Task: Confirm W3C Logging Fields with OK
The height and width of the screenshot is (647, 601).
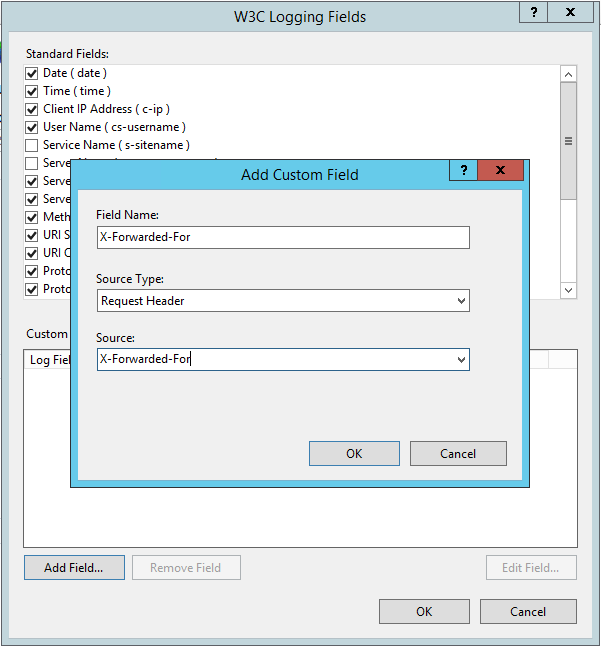Action: (x=424, y=611)
